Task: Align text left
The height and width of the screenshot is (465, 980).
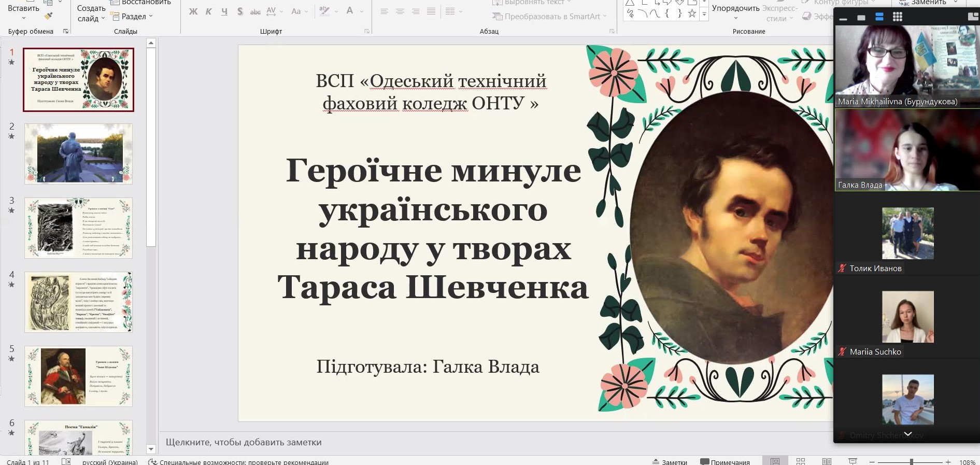Action: click(x=385, y=11)
